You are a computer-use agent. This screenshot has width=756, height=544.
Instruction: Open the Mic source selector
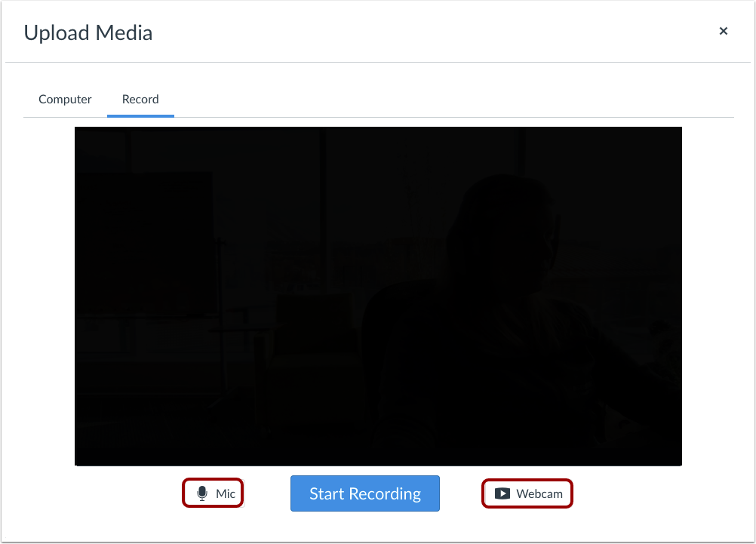tap(213, 493)
